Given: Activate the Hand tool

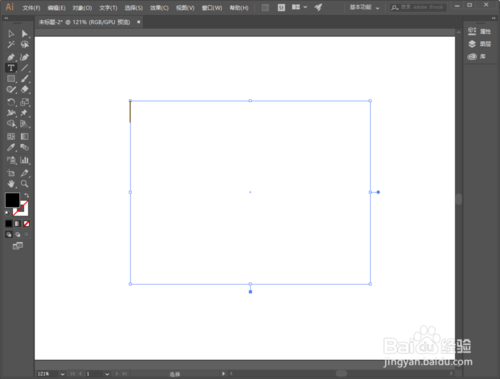Looking at the screenshot, I should tap(11, 184).
